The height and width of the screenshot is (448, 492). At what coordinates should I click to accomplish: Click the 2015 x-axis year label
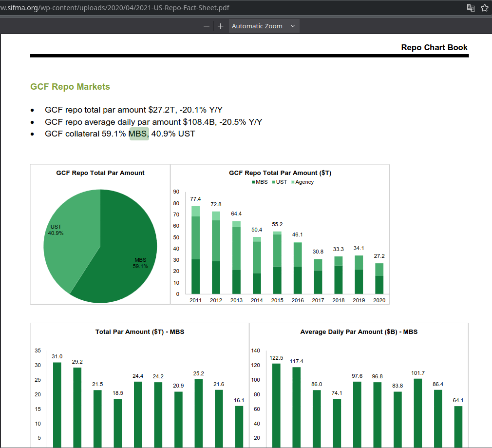(x=277, y=300)
